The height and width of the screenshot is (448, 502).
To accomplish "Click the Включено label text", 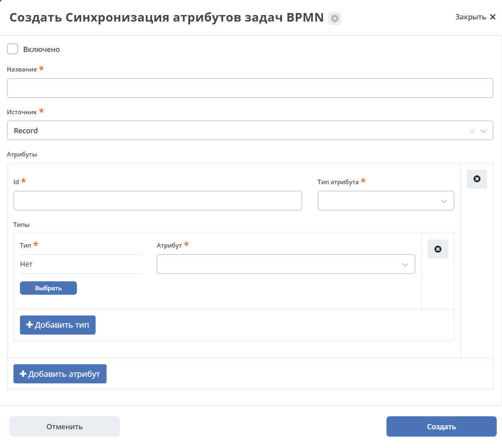I will (x=41, y=50).
